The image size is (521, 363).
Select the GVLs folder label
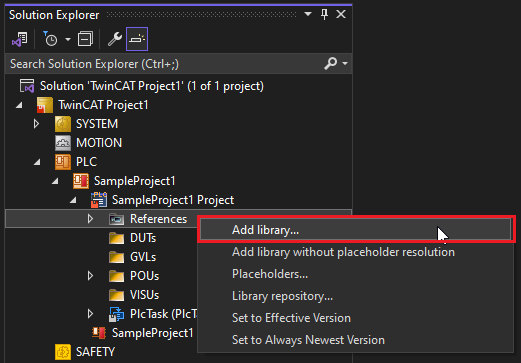pos(143,257)
